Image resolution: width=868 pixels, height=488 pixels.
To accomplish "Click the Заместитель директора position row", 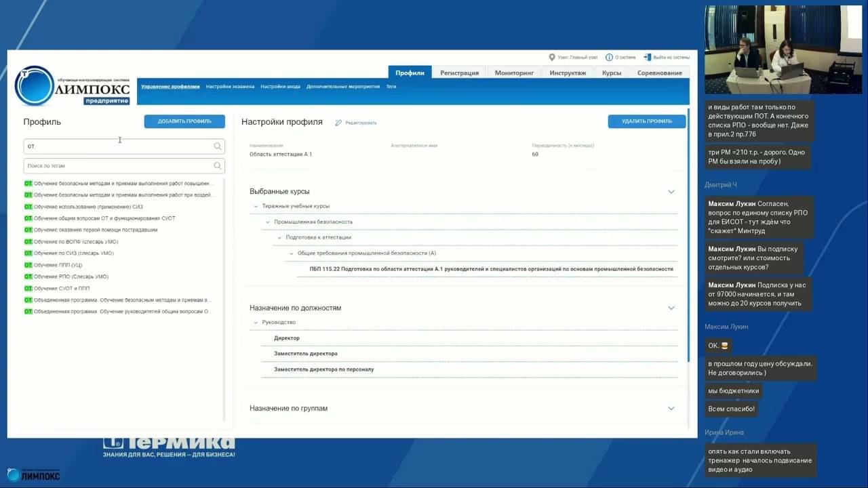I will click(x=305, y=354).
